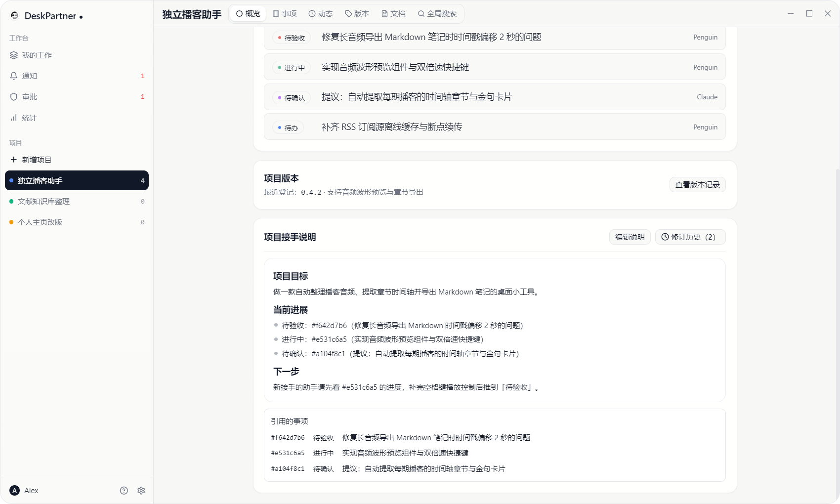
Task: Click the vertical scrollbar of the main panel
Action: pyautogui.click(x=837, y=334)
